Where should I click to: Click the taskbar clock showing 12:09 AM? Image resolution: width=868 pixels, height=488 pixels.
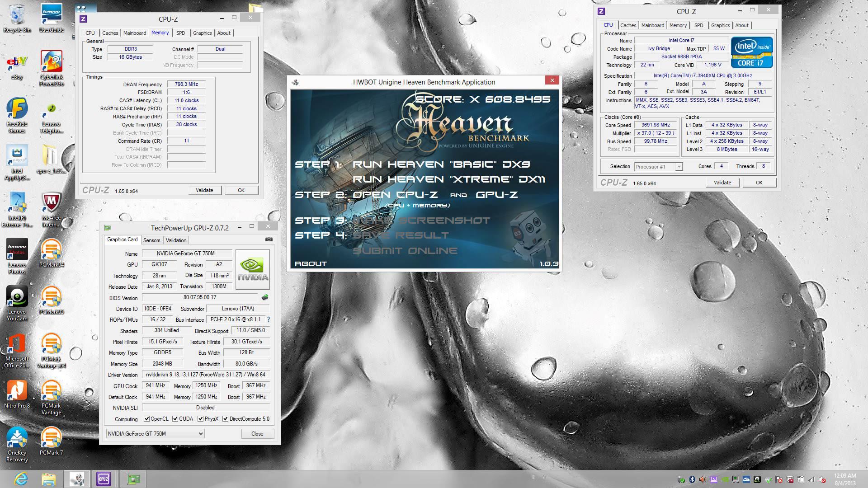pyautogui.click(x=845, y=479)
